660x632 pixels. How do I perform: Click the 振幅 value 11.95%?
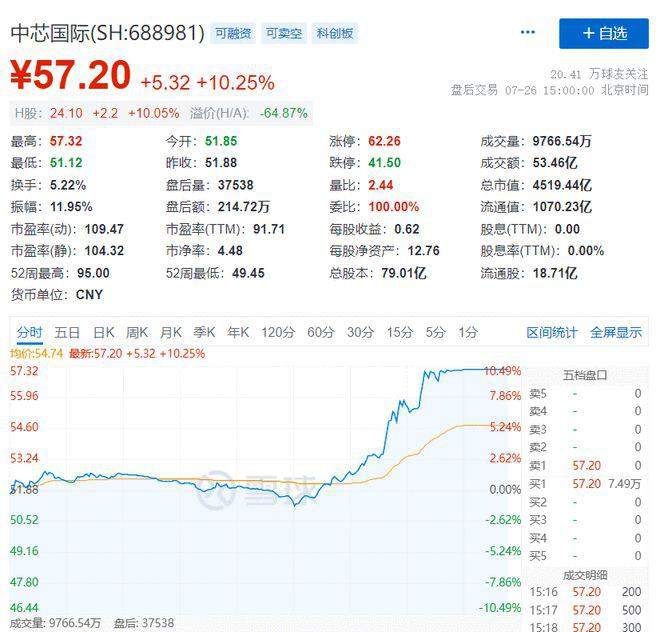(71, 207)
